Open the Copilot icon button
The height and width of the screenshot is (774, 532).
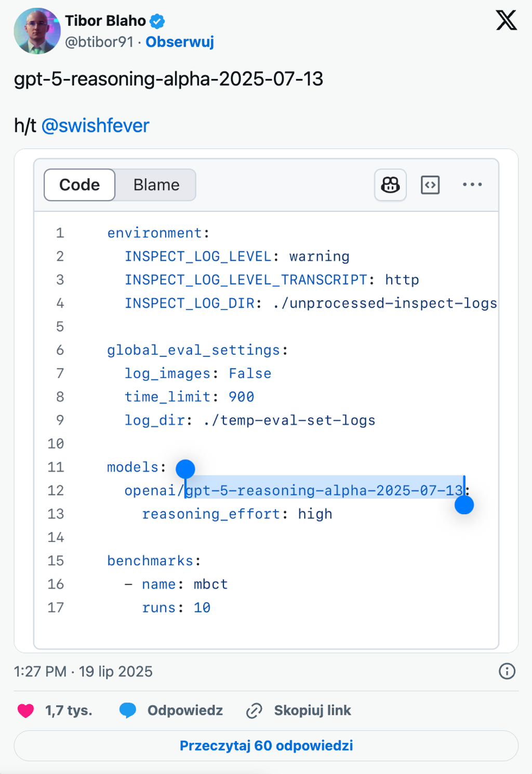[x=390, y=185]
